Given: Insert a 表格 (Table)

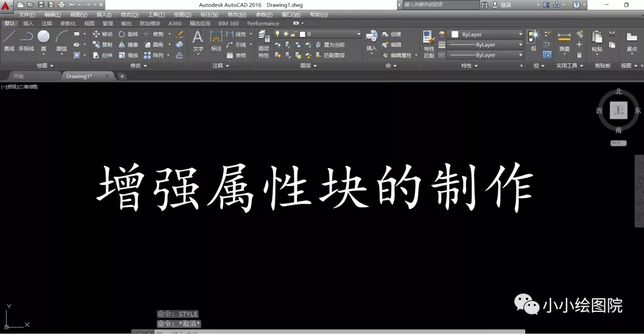Looking at the screenshot, I should [237, 55].
